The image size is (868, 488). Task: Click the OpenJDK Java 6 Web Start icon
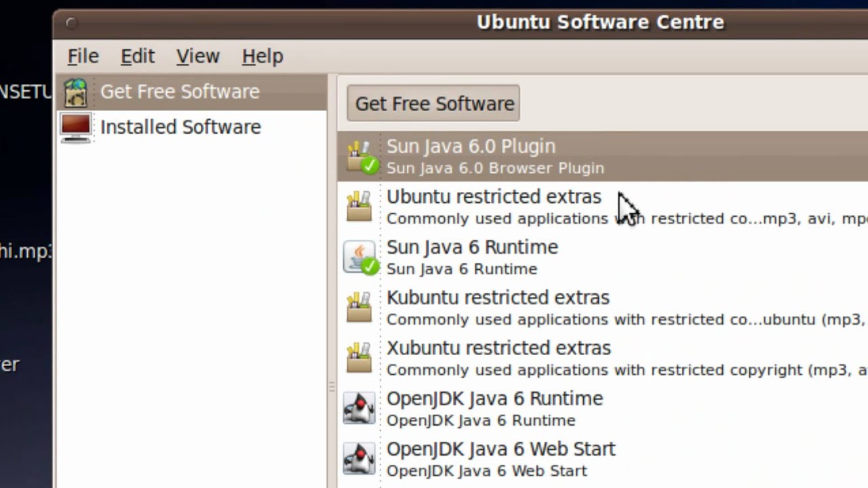coord(359,458)
